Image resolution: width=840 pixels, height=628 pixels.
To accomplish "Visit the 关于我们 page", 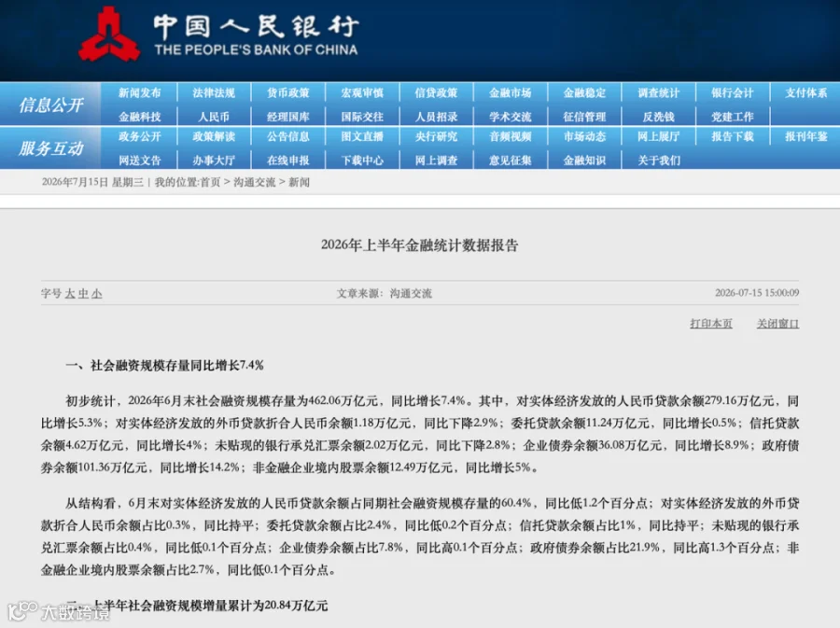I will point(658,160).
